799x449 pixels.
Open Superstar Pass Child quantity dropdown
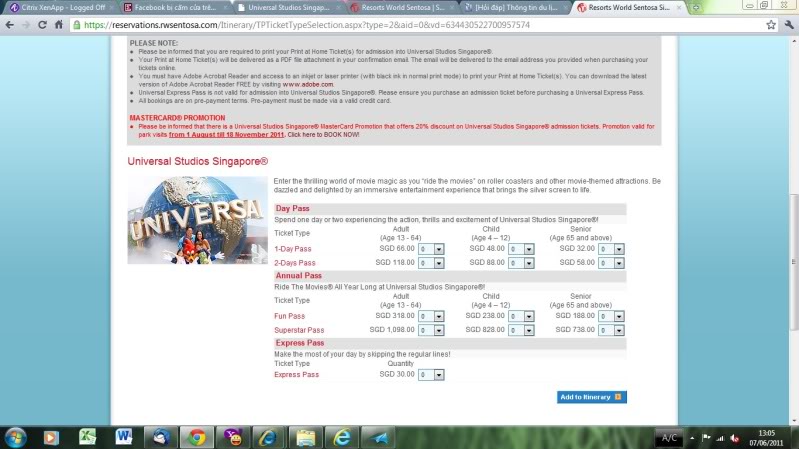point(521,330)
